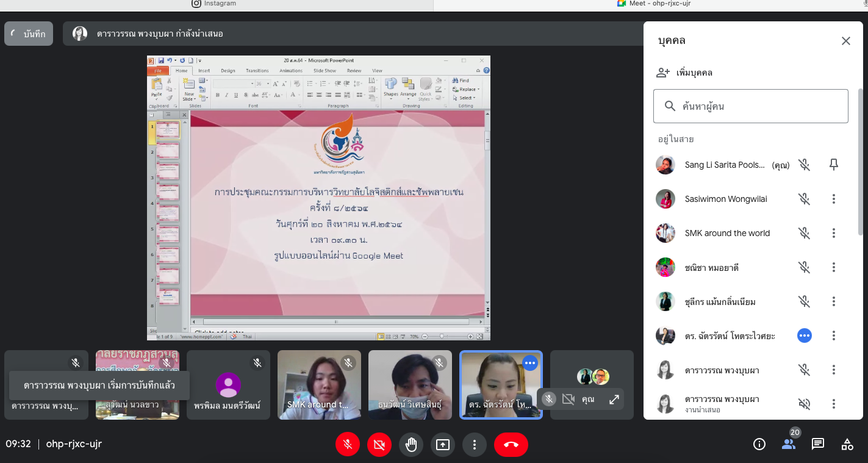Open the meeting details info icon
Screen dimensions: 868x463
tap(759, 444)
